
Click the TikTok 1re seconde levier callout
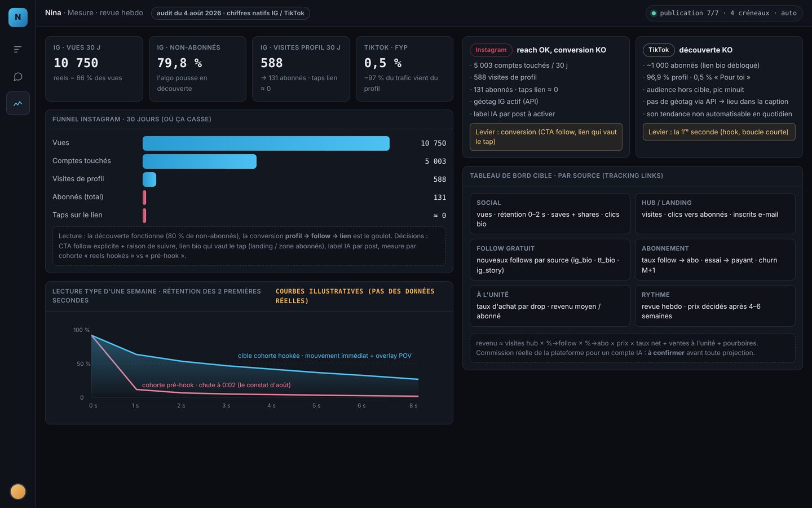[x=719, y=132]
